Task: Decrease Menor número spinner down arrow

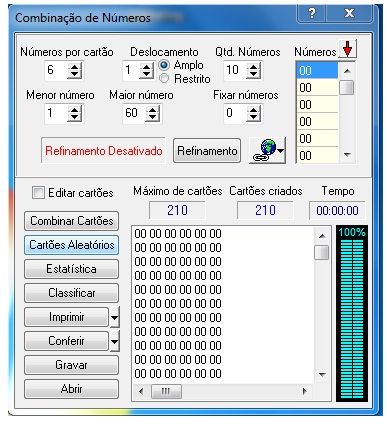Action: [74, 118]
